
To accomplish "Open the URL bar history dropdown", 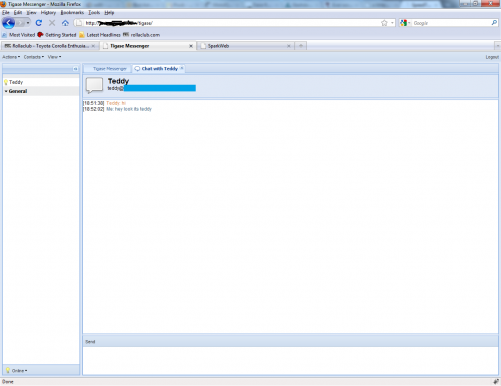I will point(392,23).
